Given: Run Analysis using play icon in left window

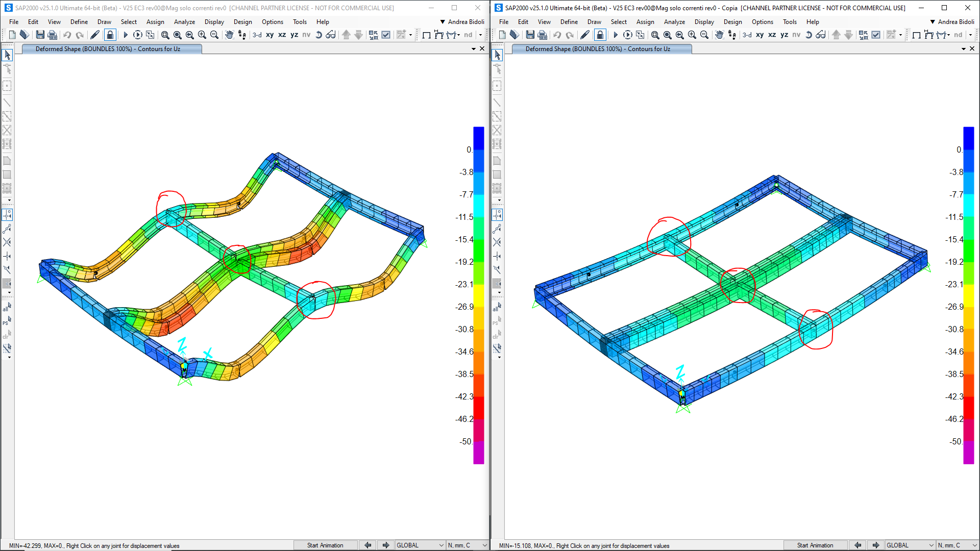Looking at the screenshot, I should [125, 35].
